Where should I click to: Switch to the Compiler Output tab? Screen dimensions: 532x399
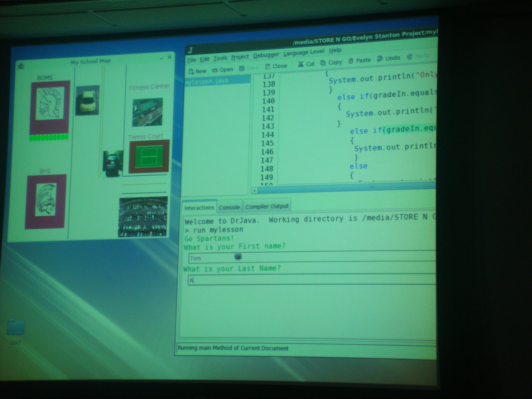point(267,206)
